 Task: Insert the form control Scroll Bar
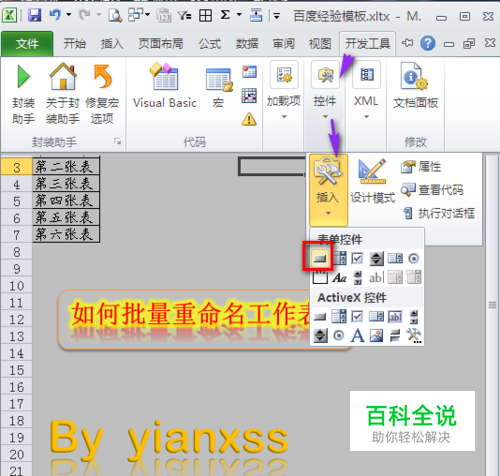[x=358, y=277]
